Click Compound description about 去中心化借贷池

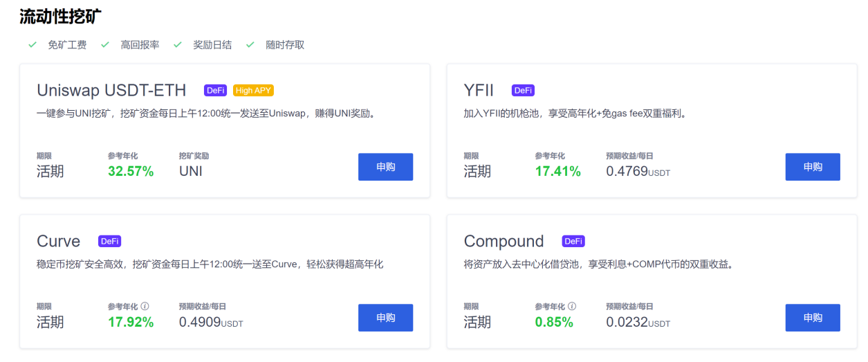(x=600, y=264)
